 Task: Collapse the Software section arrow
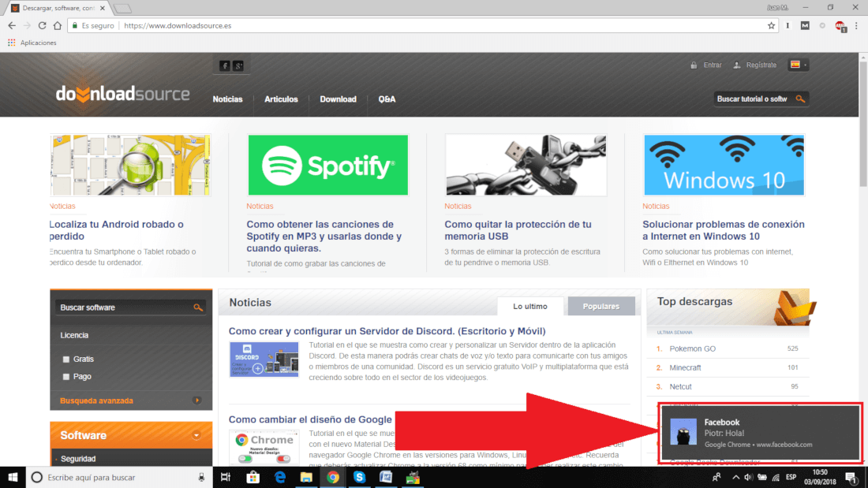[196, 435]
